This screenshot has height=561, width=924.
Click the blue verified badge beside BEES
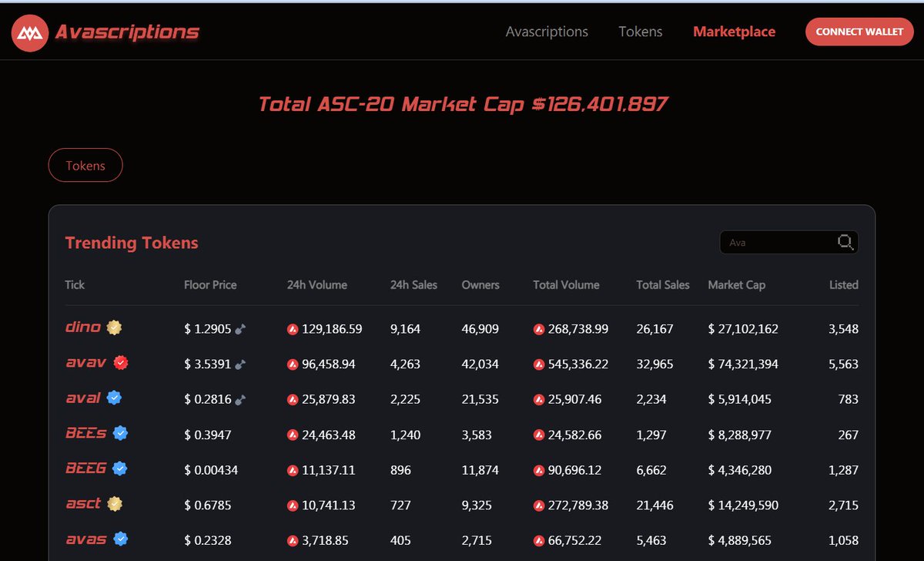120,433
